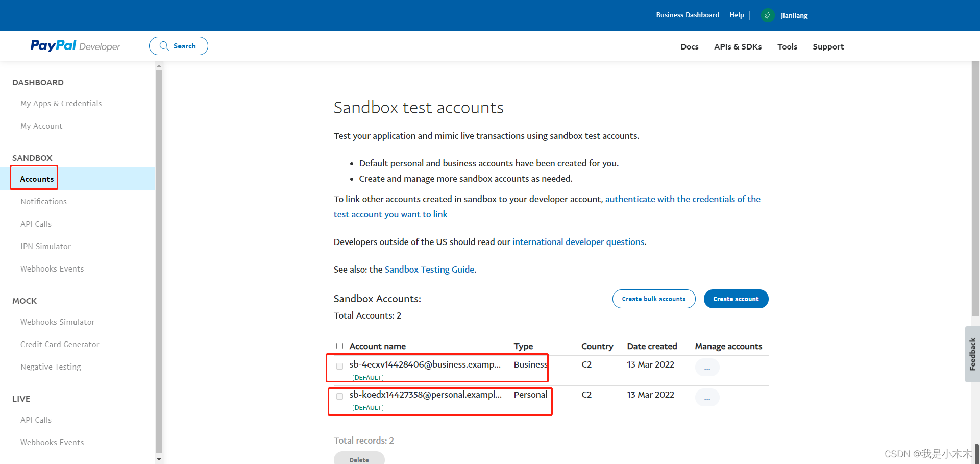Check the business sandbox account checkbox
Screen dimensions: 980x464
339,366
